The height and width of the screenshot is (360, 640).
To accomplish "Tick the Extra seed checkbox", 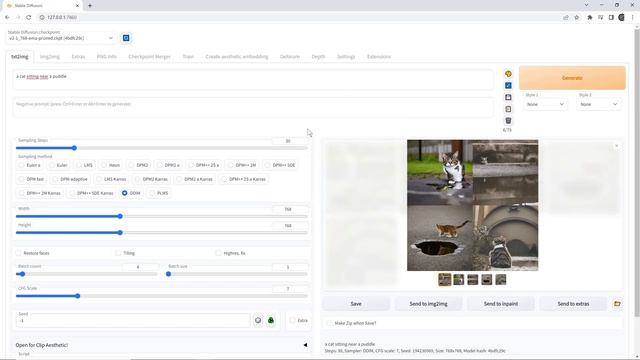I will 292,320.
